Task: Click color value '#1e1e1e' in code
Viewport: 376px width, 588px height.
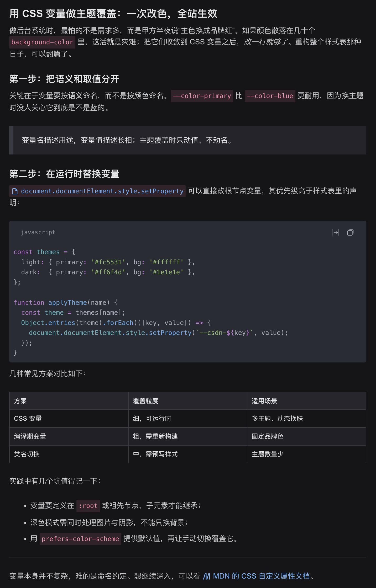Action: pos(166,272)
